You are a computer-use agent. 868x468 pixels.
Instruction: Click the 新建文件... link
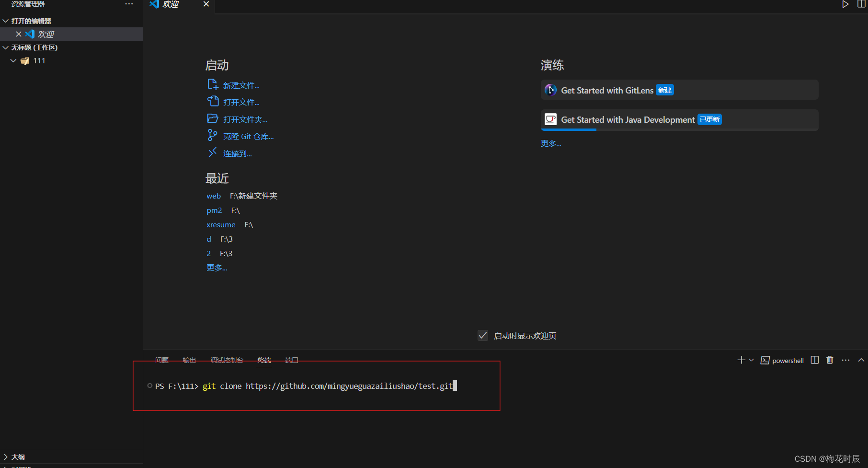coord(241,85)
